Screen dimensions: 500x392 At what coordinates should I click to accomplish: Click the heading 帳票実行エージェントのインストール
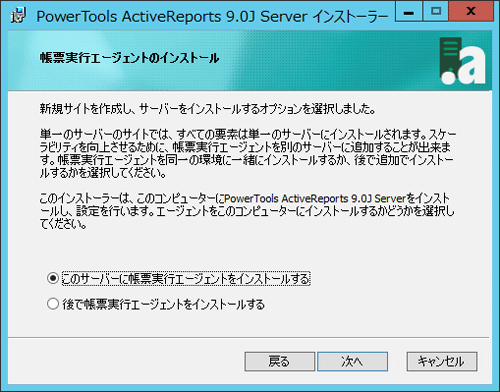[x=129, y=58]
